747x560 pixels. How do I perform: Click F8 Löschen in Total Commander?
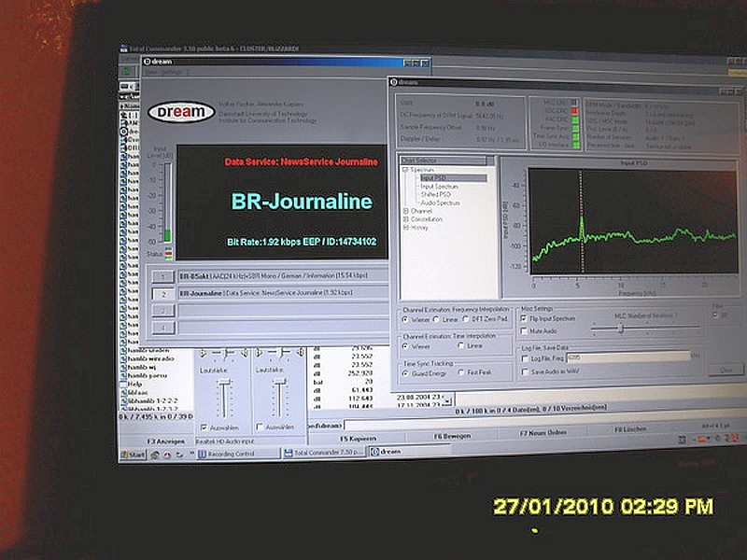click(x=629, y=429)
